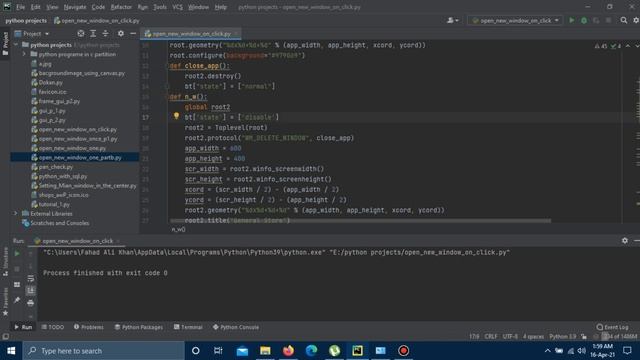Open the TODO tool window
The height and width of the screenshot is (360, 640).
point(53,327)
